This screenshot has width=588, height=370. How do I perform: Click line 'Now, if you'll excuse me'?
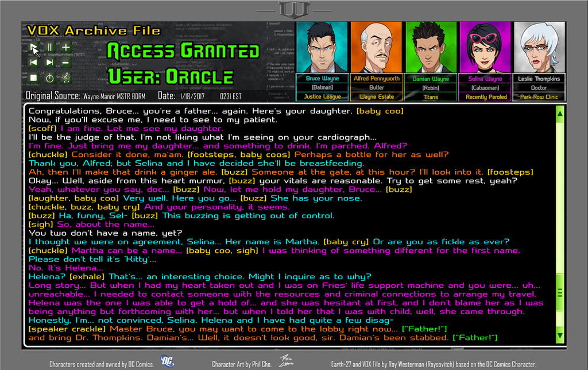click(153, 120)
